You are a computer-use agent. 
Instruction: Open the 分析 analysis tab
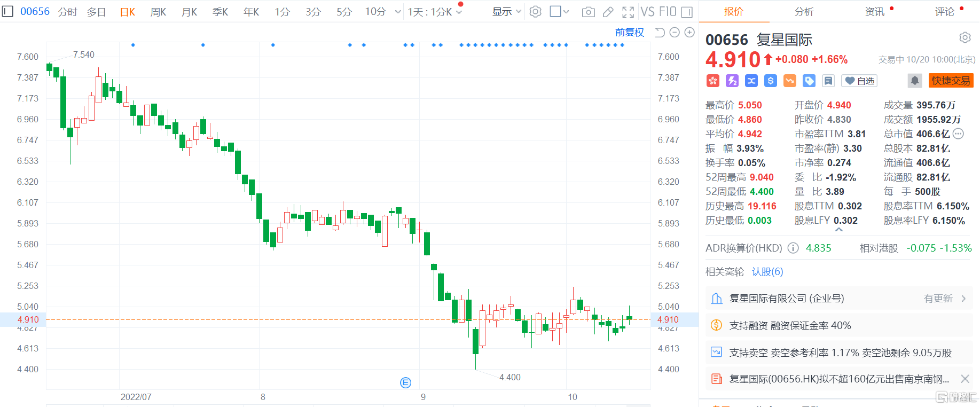coord(804,11)
